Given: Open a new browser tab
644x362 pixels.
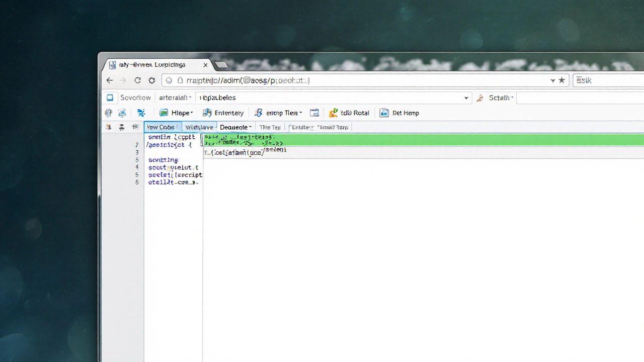Looking at the screenshot, I should click(221, 65).
